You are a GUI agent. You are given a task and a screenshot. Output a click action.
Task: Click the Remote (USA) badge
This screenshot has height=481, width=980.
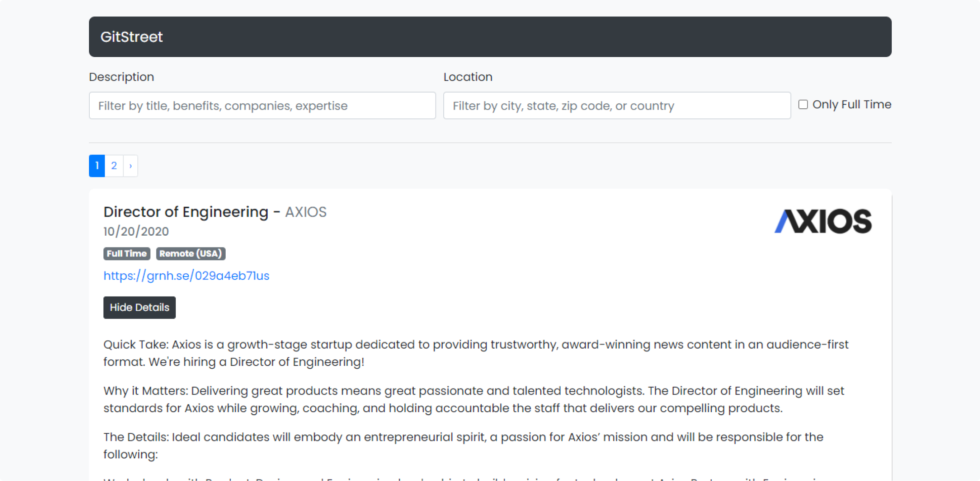(x=190, y=254)
